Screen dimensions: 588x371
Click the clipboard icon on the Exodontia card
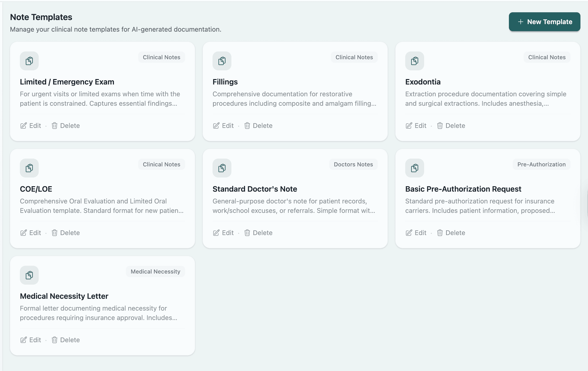pyautogui.click(x=414, y=61)
